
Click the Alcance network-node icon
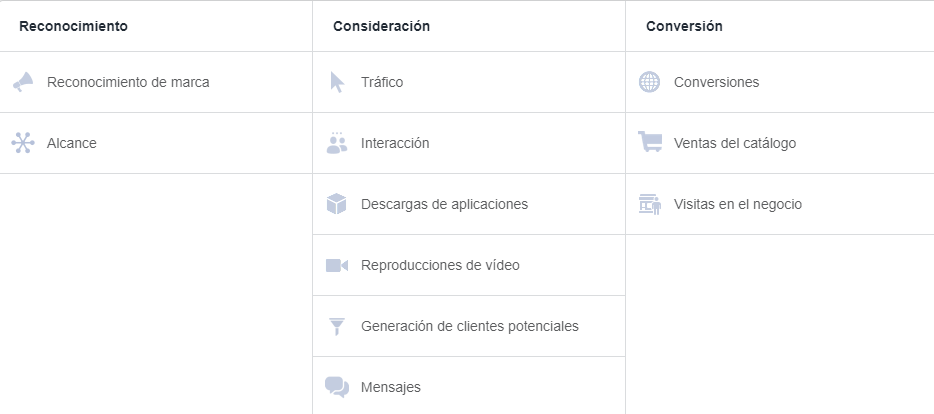23,143
